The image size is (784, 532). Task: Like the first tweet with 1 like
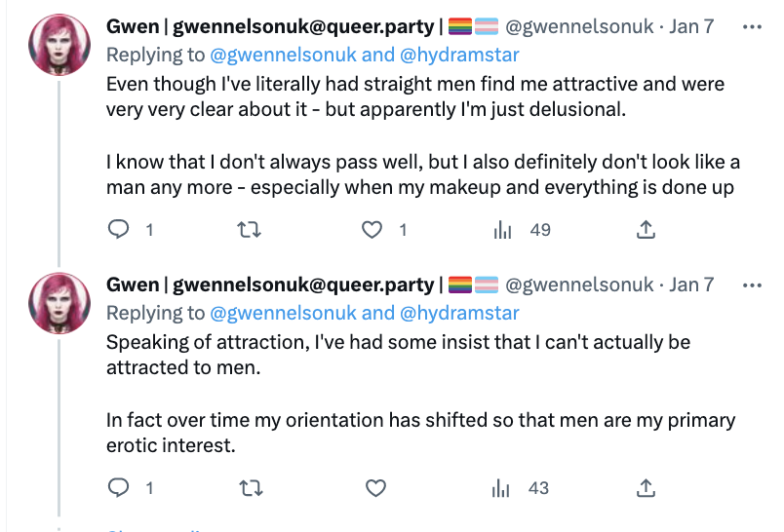pyautogui.click(x=372, y=230)
